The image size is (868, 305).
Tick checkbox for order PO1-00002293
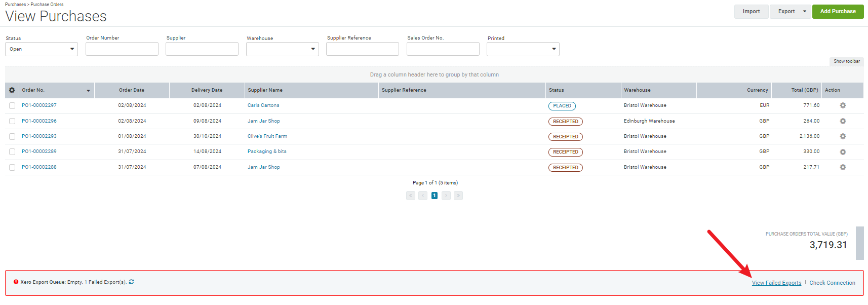[12, 136]
